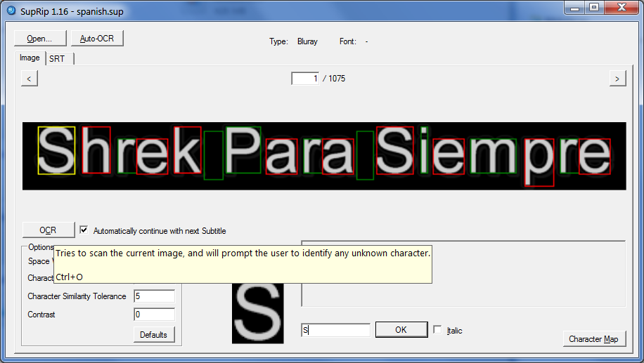Edit Character Similarity Tolerance value
This screenshot has height=363, width=644.
coord(155,296)
